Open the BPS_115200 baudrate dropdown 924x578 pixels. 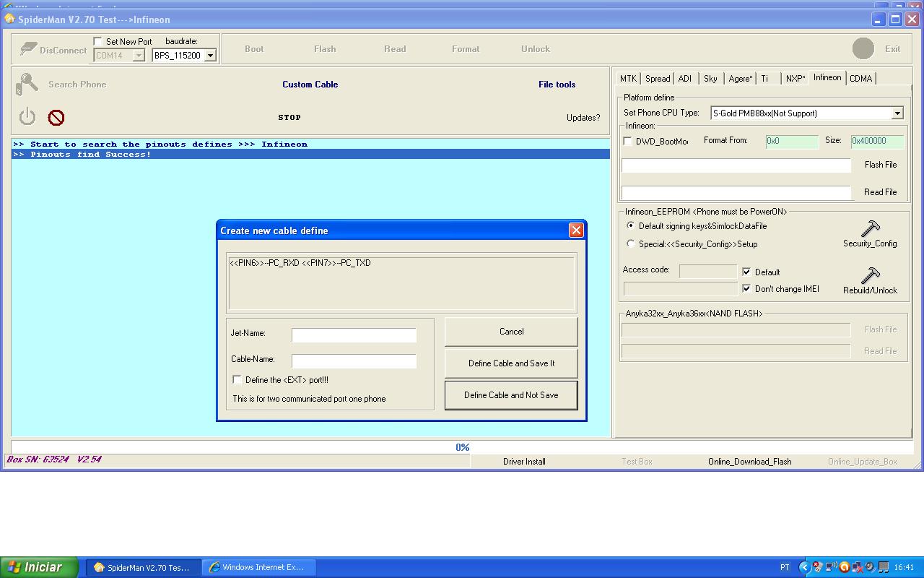click(x=210, y=56)
